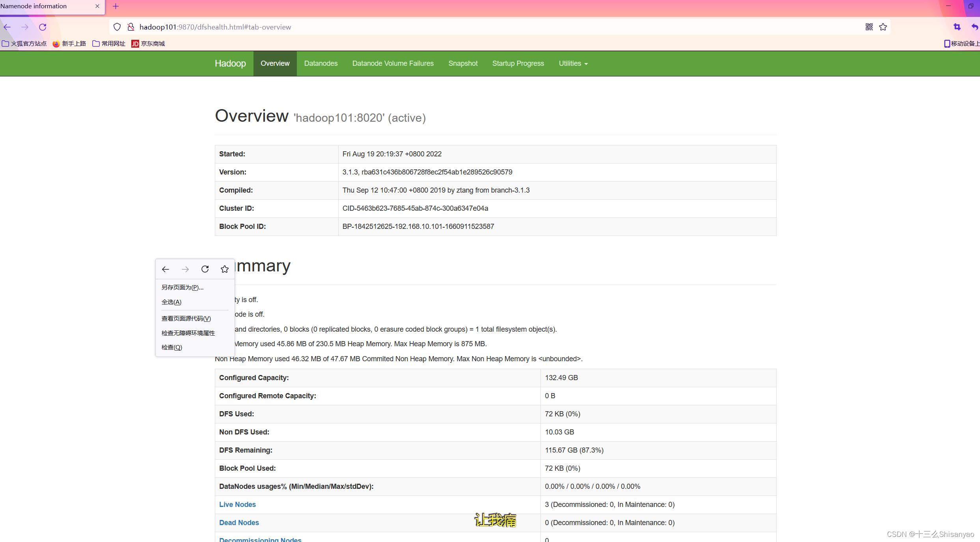Open the Snapshot tab
The height and width of the screenshot is (542, 980).
coord(463,63)
